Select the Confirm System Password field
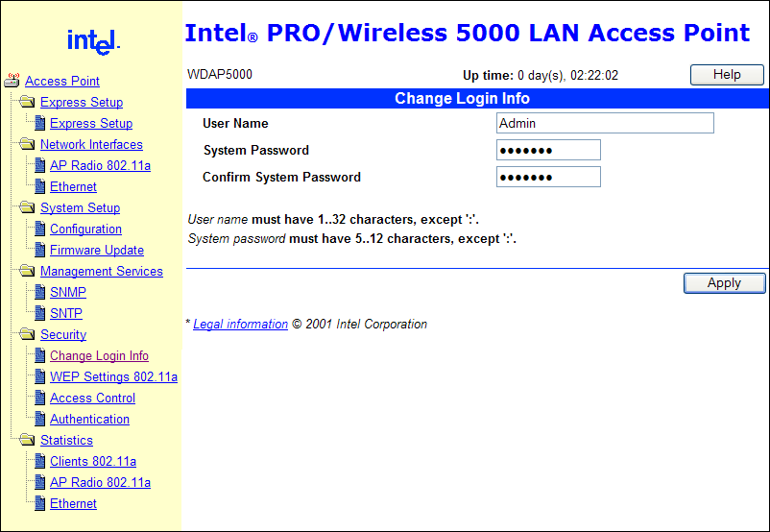Screen dimensions: 770x532 point(548,177)
